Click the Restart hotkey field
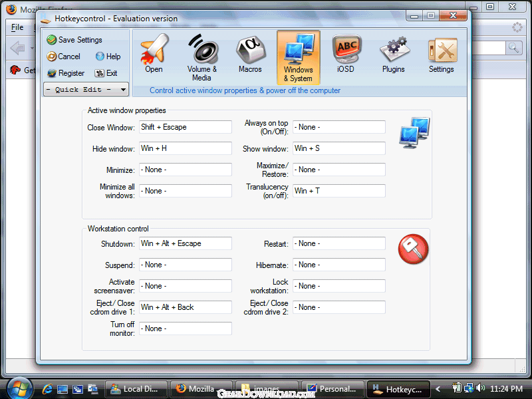Image resolution: width=532 pixels, height=399 pixels. tap(339, 243)
